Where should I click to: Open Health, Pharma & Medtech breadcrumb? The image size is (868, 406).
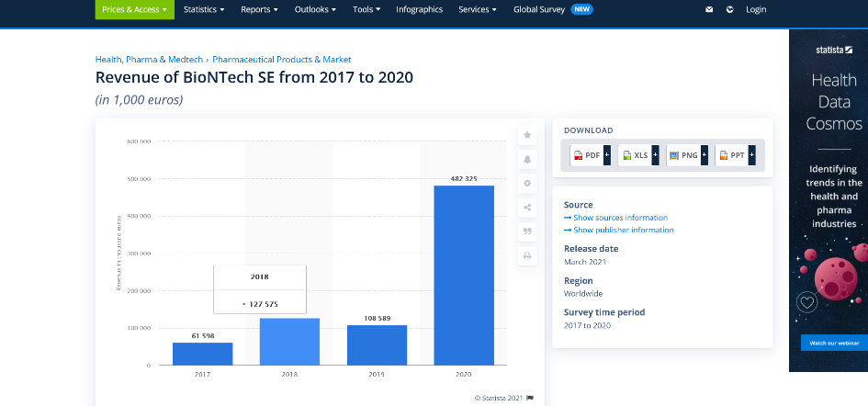click(149, 60)
